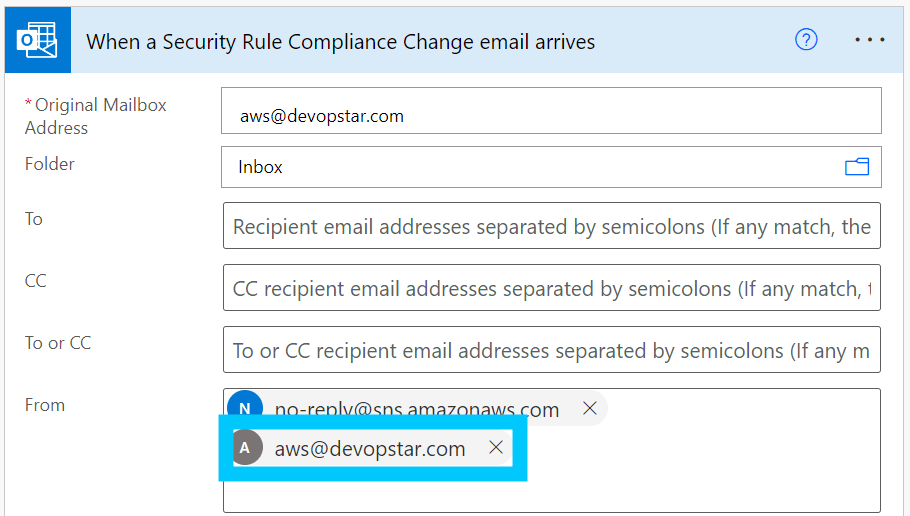Click the From label

45,405
